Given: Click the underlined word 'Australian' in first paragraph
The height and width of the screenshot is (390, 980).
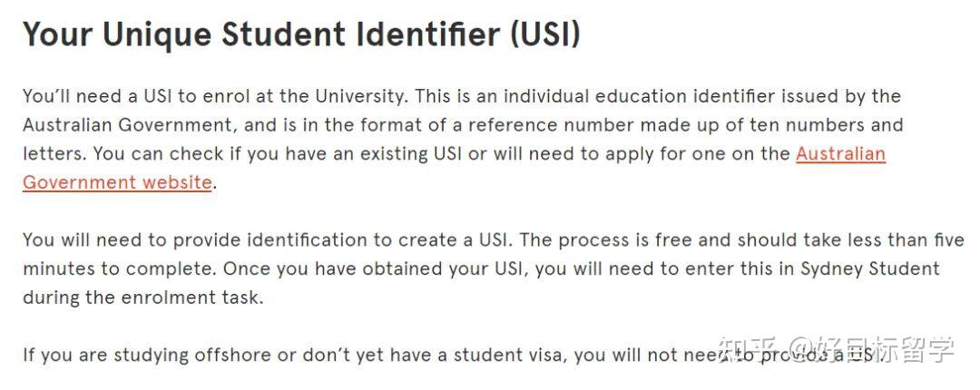Looking at the screenshot, I should pyautogui.click(x=840, y=154).
